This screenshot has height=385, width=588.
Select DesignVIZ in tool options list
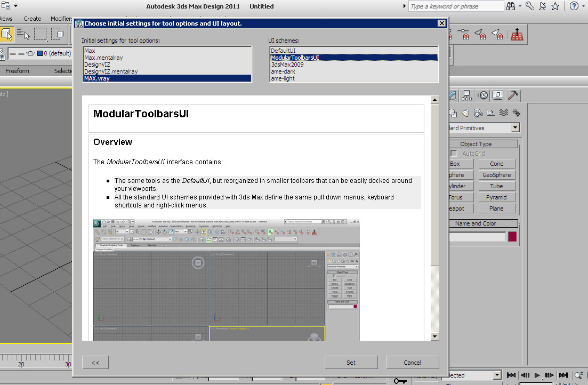[167, 65]
